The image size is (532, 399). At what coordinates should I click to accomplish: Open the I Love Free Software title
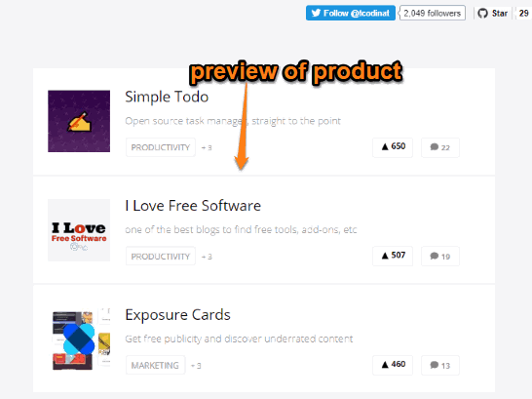tap(193, 206)
